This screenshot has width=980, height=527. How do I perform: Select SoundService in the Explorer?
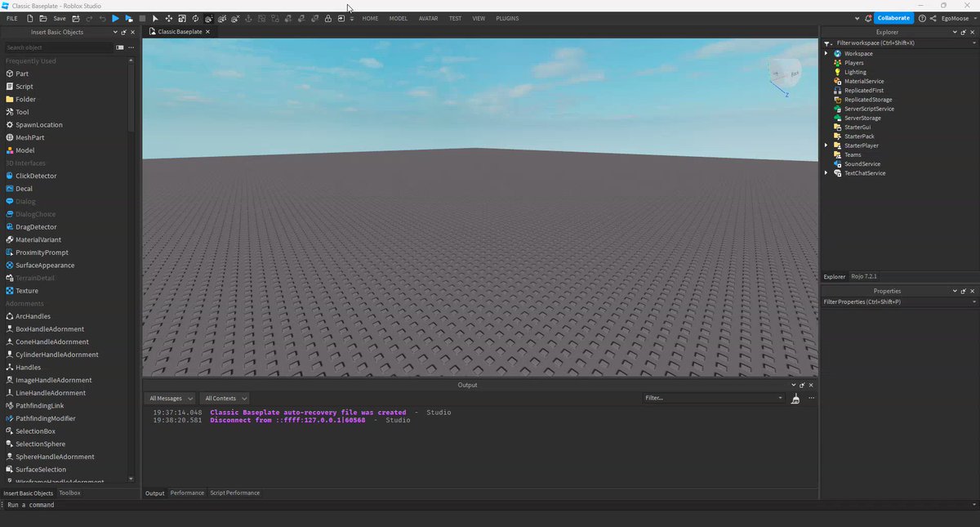click(862, 164)
